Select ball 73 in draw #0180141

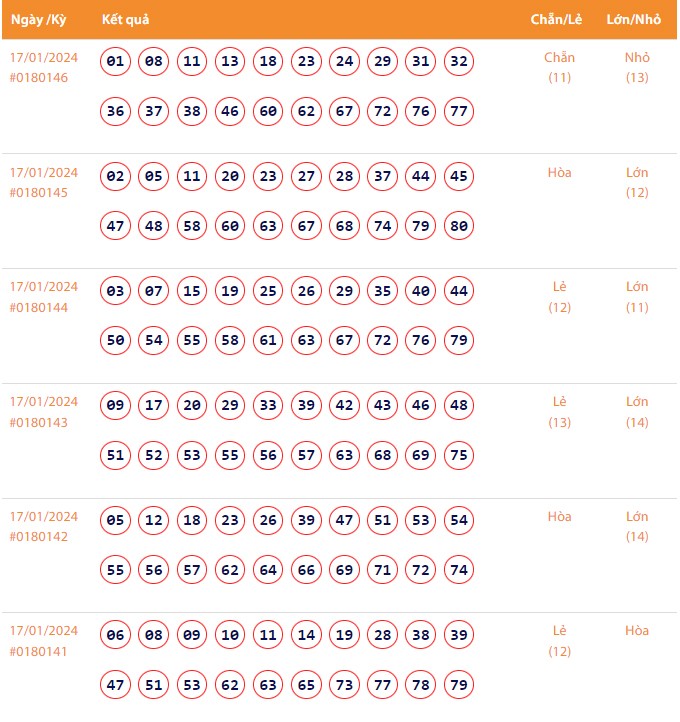click(x=344, y=685)
